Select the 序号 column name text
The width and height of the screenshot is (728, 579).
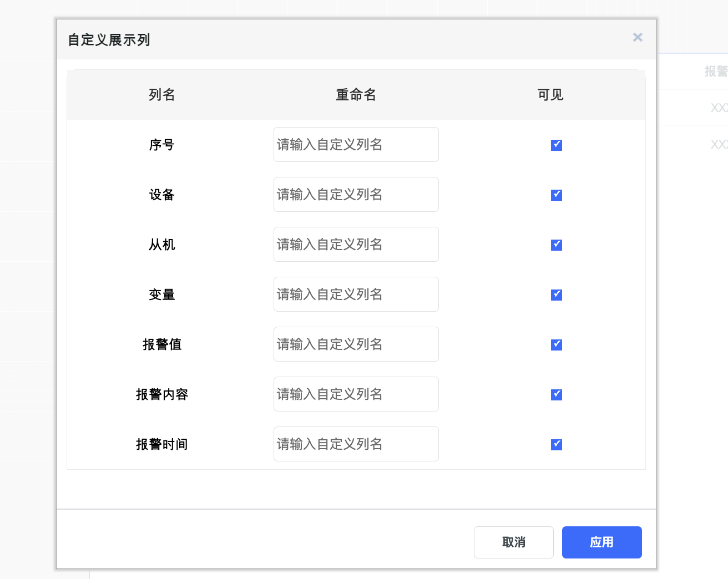(162, 145)
